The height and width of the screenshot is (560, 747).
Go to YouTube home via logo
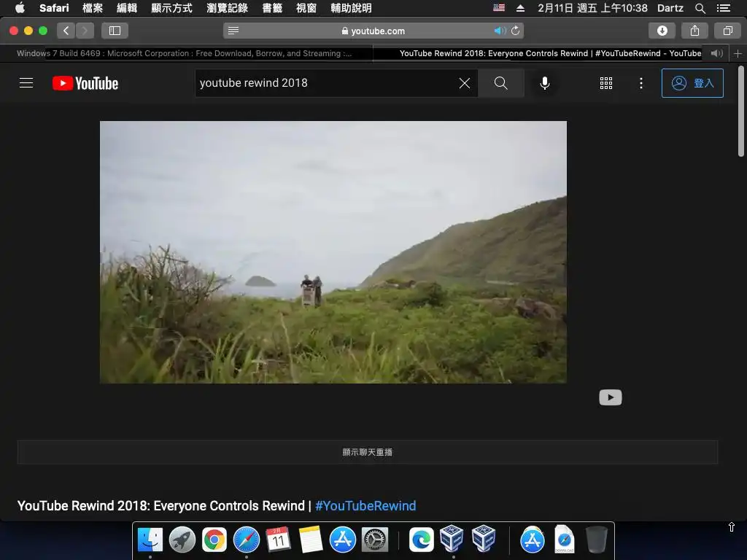point(85,83)
